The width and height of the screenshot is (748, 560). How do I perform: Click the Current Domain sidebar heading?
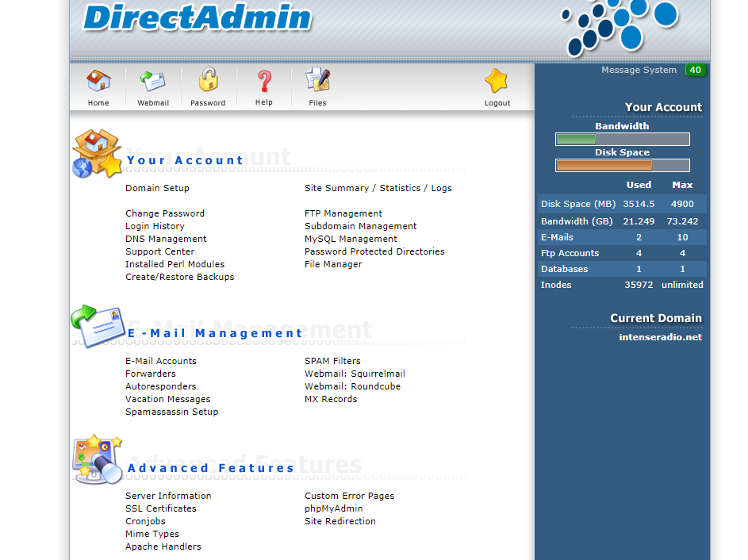point(656,318)
